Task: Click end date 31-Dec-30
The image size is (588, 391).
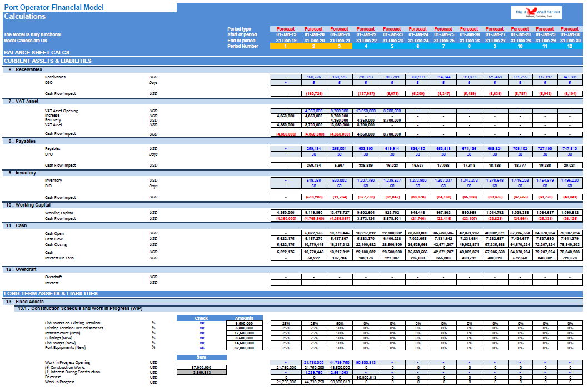Action: point(570,41)
